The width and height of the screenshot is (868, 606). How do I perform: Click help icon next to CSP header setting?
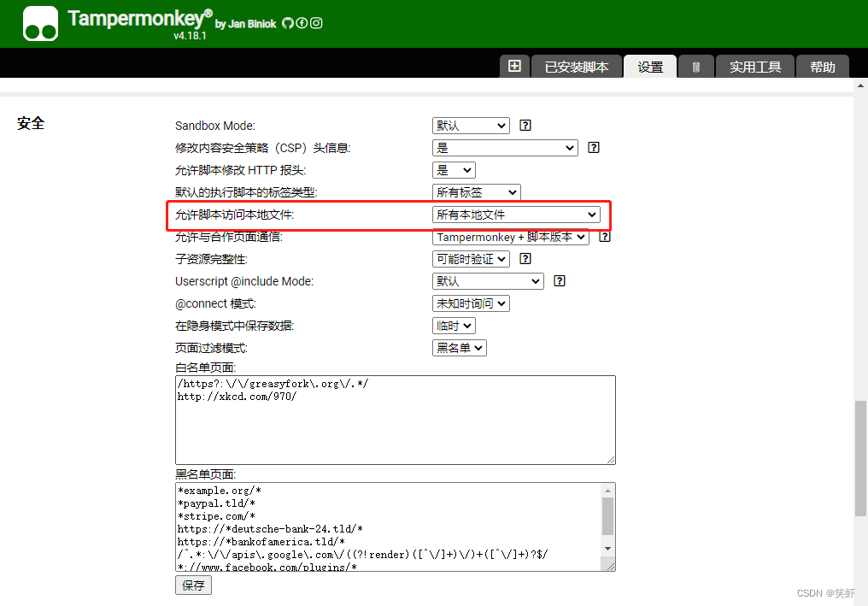tap(594, 147)
